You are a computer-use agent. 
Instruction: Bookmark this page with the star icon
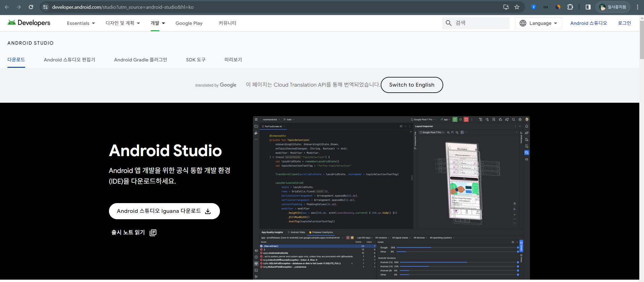(x=517, y=7)
